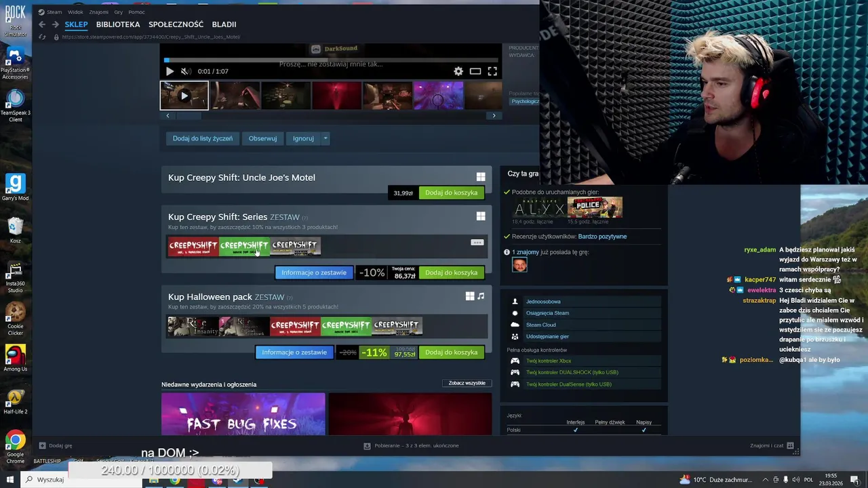
Task: Open the Udostępnianie gier link
Action: (547, 336)
